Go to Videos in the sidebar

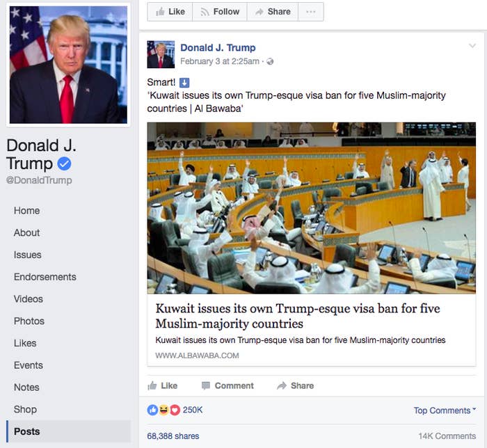pos(29,298)
